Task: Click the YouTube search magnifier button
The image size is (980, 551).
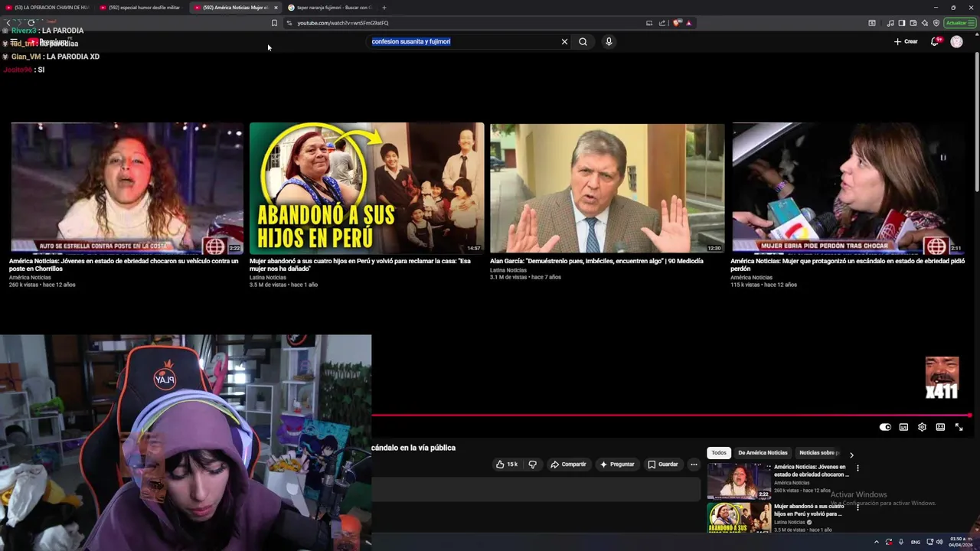Action: point(583,41)
